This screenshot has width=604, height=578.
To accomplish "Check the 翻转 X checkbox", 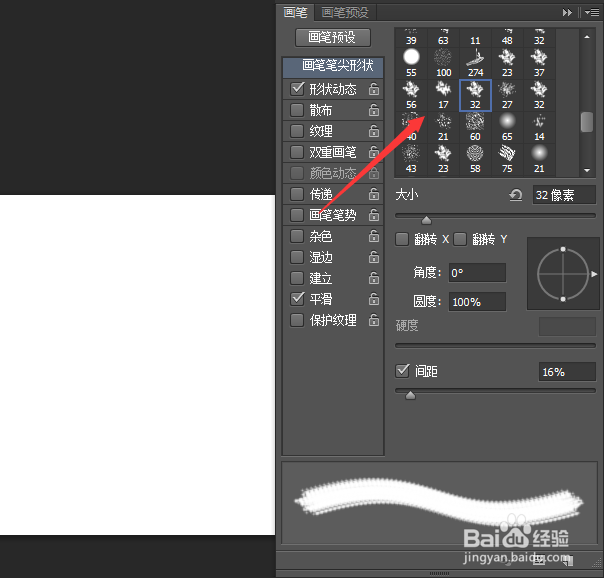I will (402, 239).
